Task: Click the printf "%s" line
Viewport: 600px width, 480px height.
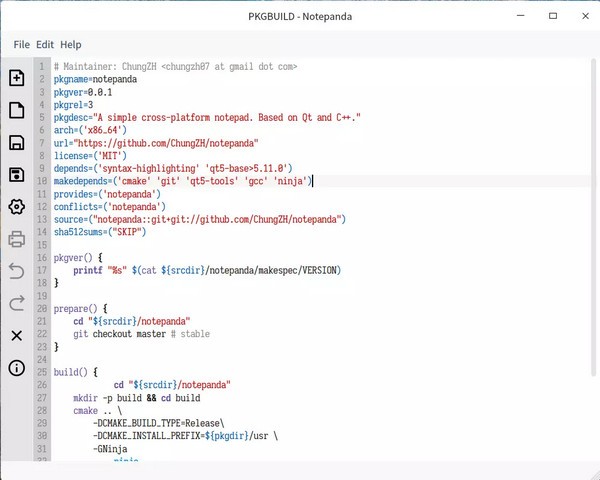Action: tap(207, 270)
